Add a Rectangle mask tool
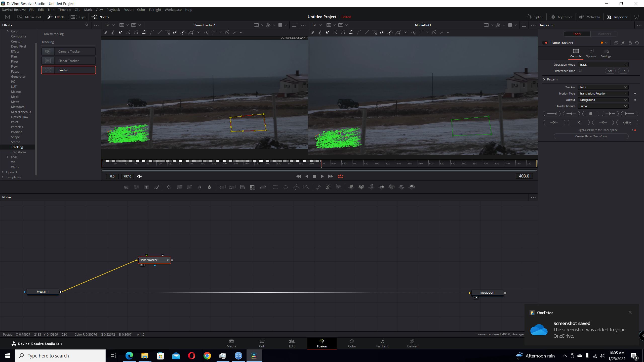The height and width of the screenshot is (362, 644). point(275,187)
